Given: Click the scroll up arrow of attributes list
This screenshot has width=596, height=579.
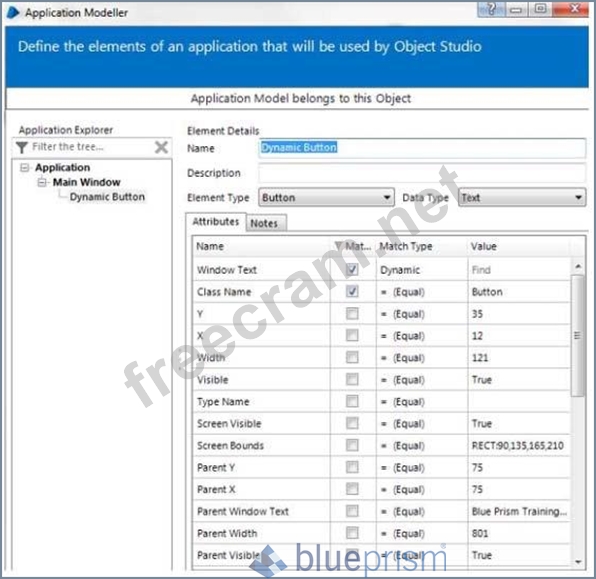Looking at the screenshot, I should click(578, 266).
